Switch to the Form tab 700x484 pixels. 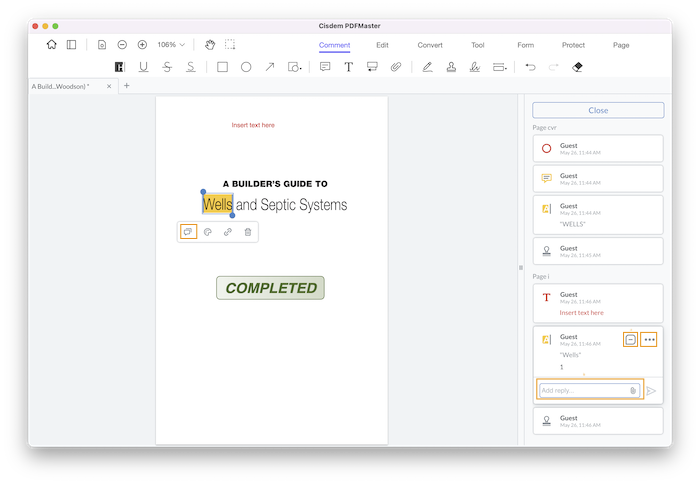(525, 45)
